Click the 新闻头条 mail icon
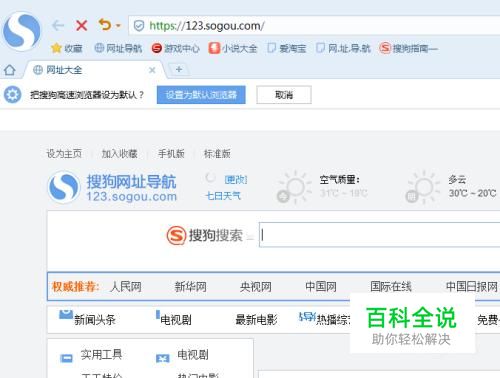 click(66, 314)
